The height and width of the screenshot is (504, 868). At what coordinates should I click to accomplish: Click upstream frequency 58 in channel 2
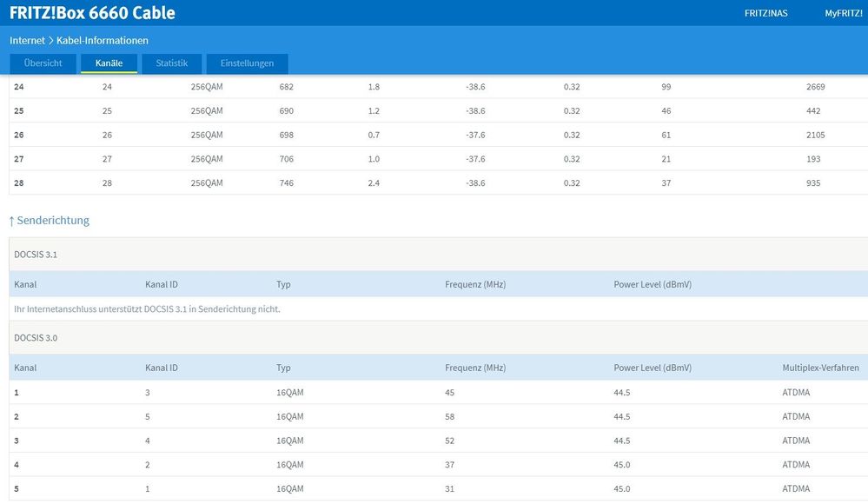point(449,416)
